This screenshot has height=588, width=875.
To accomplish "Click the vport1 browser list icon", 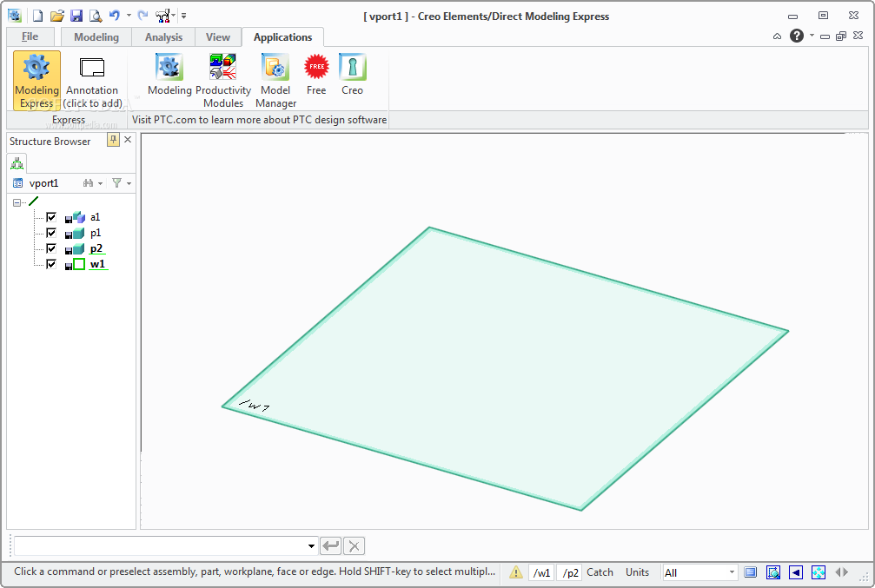I will [18, 183].
